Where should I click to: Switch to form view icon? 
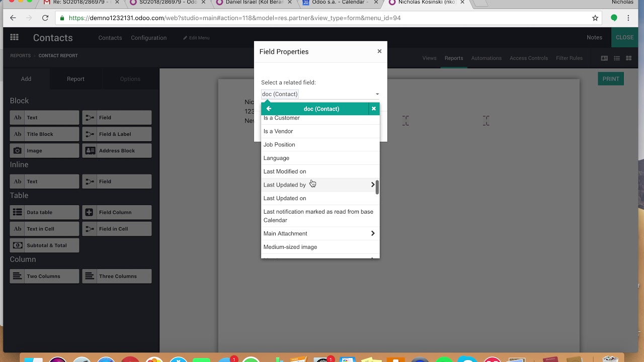coord(604,58)
